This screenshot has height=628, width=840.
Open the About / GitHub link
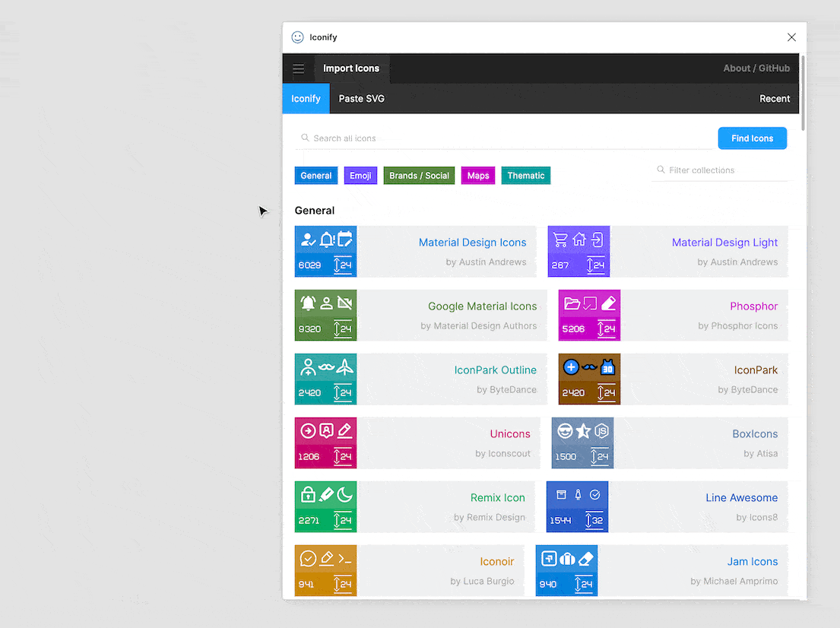[756, 68]
